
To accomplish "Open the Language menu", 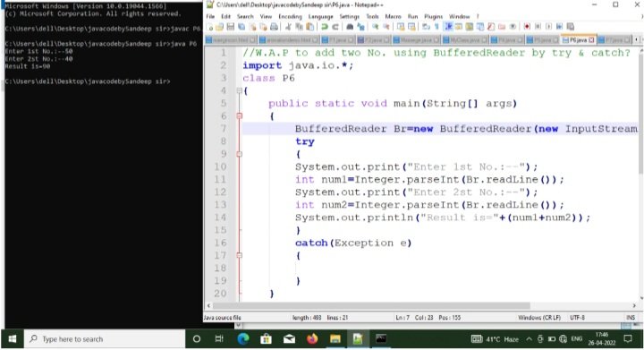I will pos(320,16).
